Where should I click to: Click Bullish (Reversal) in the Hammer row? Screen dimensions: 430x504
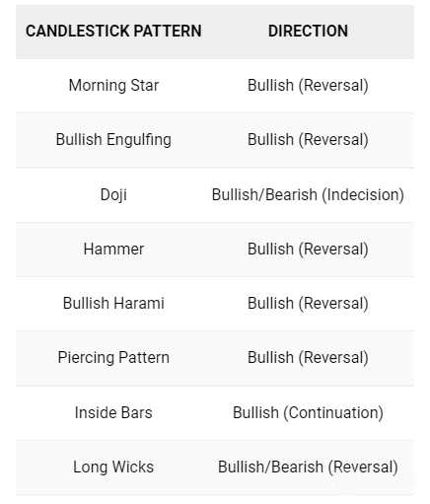[x=308, y=249]
